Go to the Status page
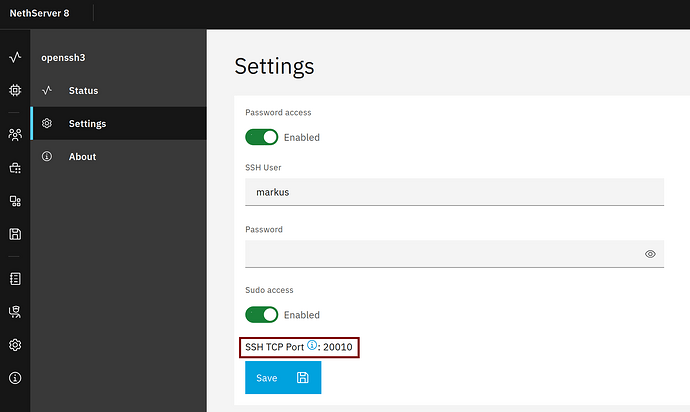 coord(83,91)
